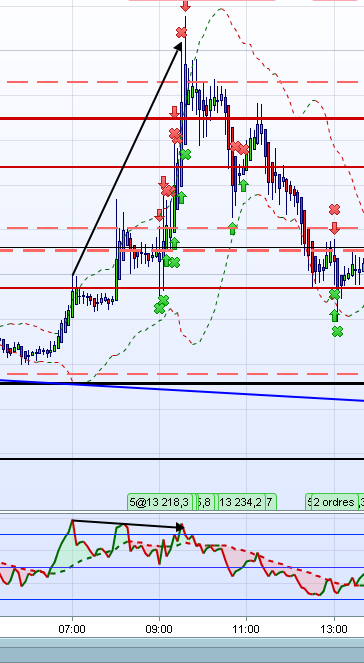Click the '5@13 218,3' order label

160,502
